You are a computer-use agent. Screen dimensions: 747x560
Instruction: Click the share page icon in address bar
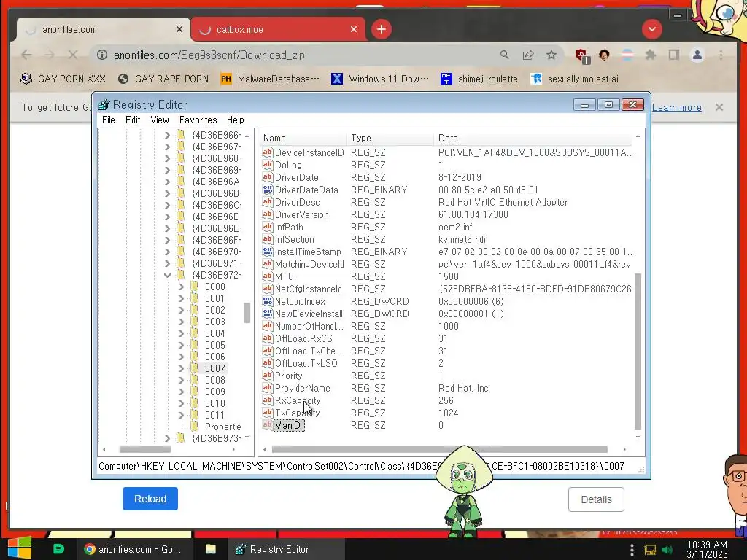[528, 55]
